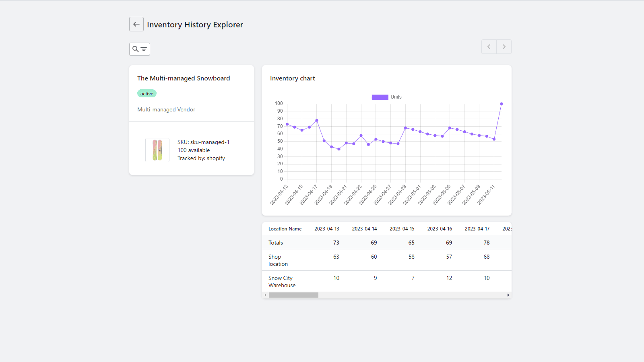Select the 2023-04-17 date column header
Screen dimensions: 644x362
tap(477, 228)
